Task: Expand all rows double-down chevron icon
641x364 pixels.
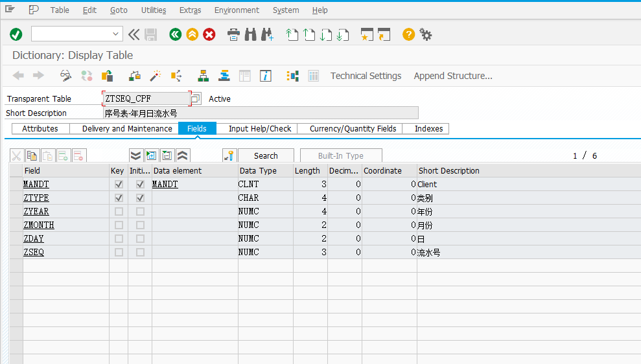Action: pyautogui.click(x=135, y=155)
